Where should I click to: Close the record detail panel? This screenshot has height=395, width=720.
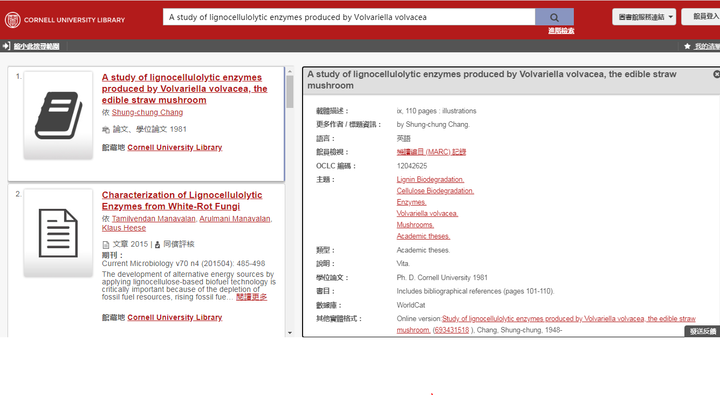click(716, 74)
